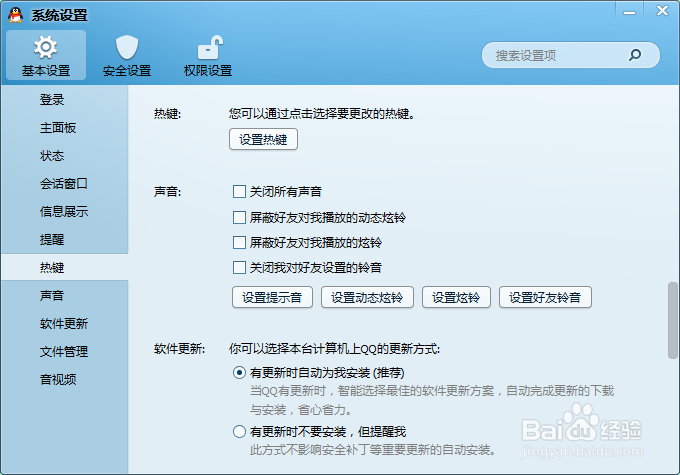Click text 此方式不影响安全补丁等重要更新的自动安装。
Viewport: 680px width, 475px height.
(373, 450)
